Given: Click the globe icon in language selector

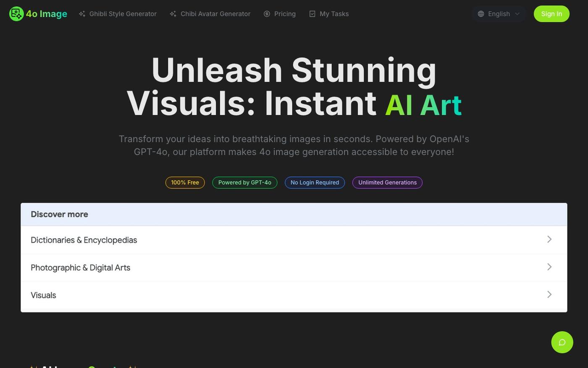Looking at the screenshot, I should click(481, 14).
